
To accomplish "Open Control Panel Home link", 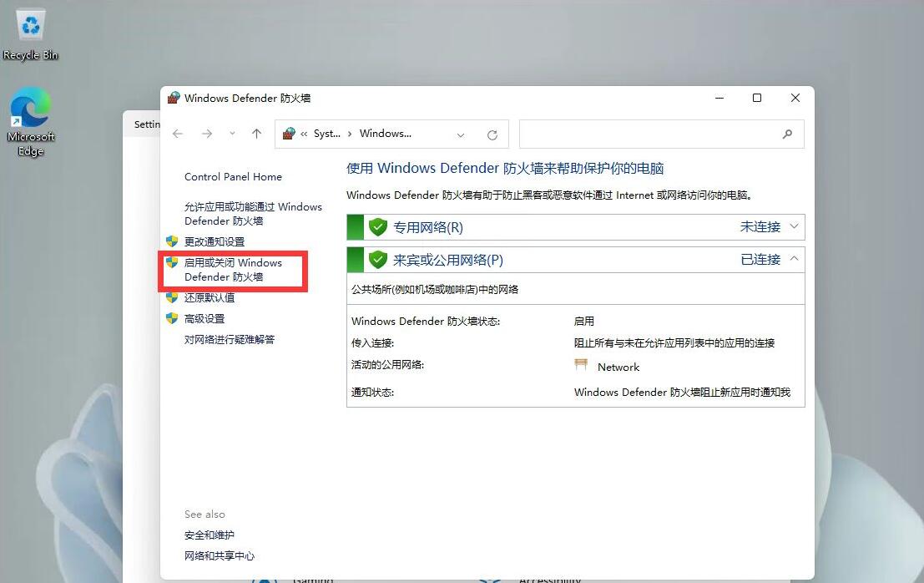I will (233, 177).
